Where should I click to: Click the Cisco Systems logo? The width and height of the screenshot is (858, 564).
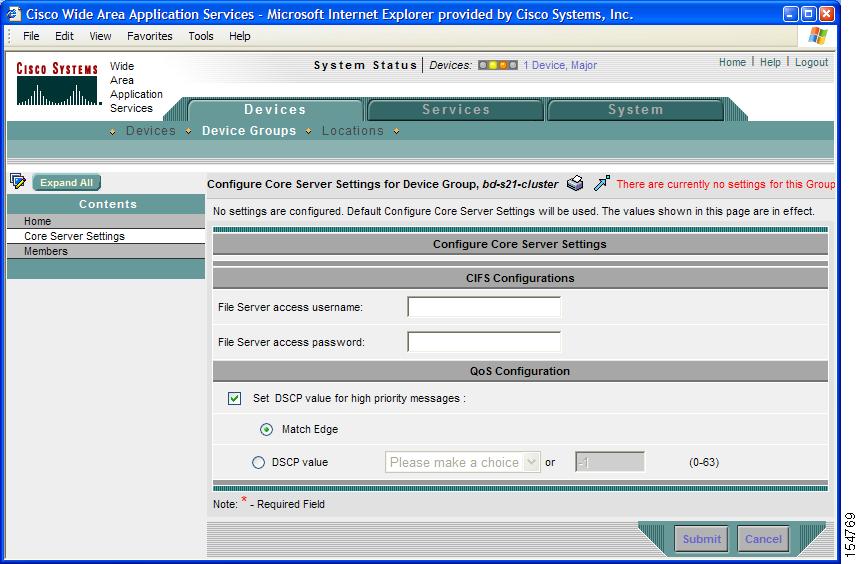pos(57,83)
